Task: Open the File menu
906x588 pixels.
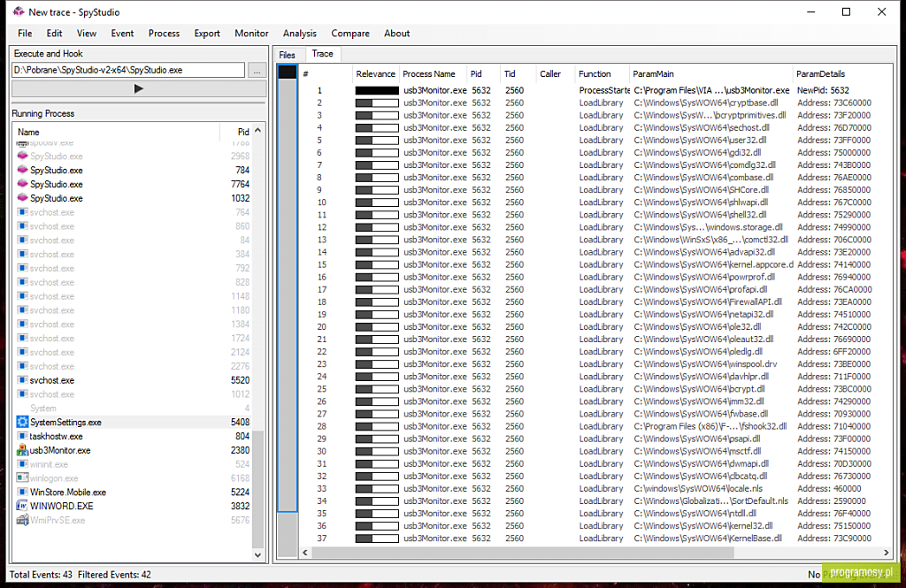Action: [25, 34]
